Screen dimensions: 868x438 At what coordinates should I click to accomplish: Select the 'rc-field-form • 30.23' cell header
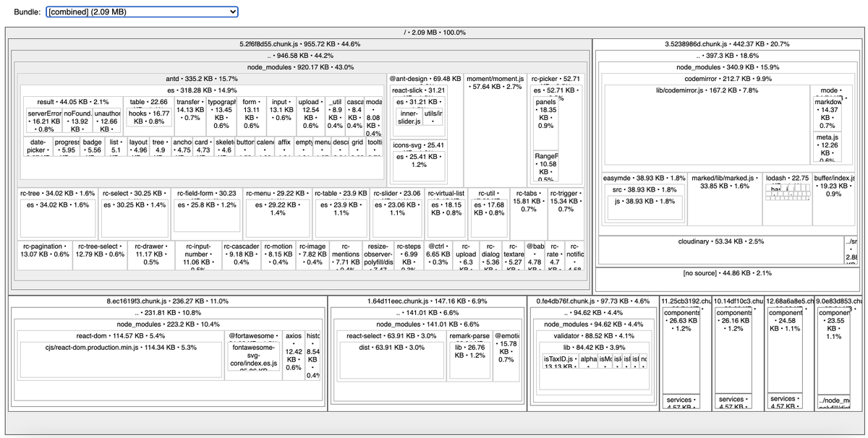pos(207,193)
